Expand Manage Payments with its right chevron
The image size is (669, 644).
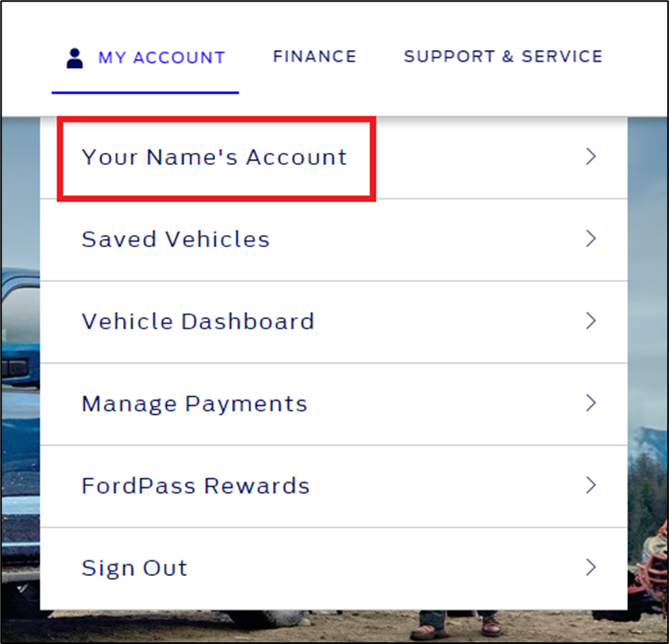pyautogui.click(x=591, y=403)
